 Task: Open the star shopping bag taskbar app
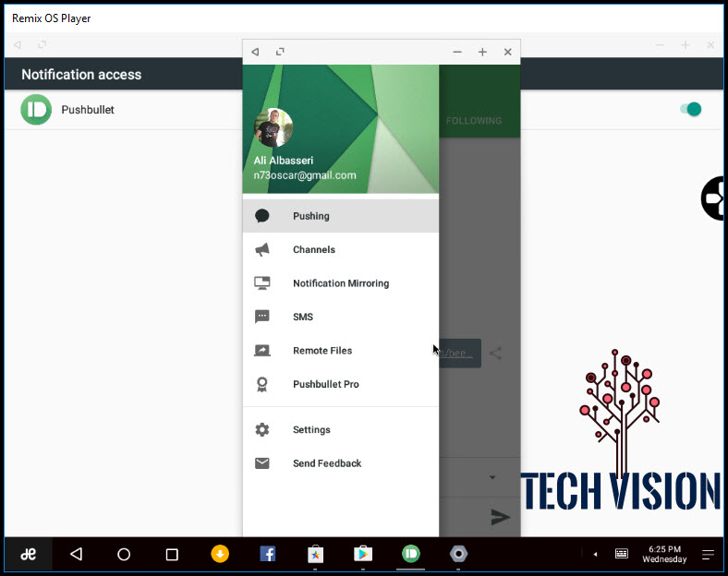point(315,554)
